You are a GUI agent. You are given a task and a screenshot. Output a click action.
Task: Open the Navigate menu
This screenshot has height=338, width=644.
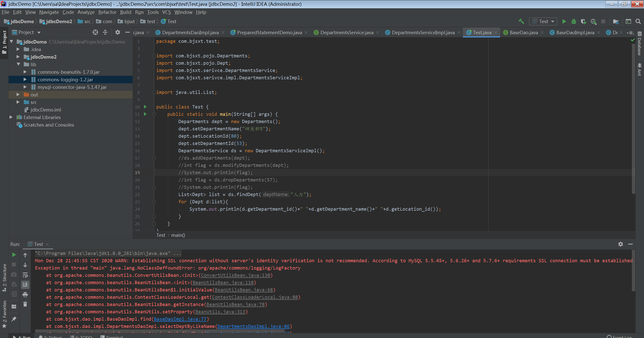[49, 12]
